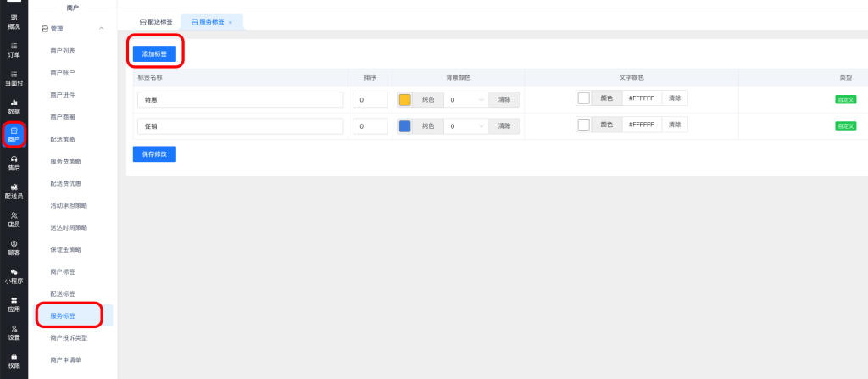Click the 特惠 tag name field

click(240, 100)
